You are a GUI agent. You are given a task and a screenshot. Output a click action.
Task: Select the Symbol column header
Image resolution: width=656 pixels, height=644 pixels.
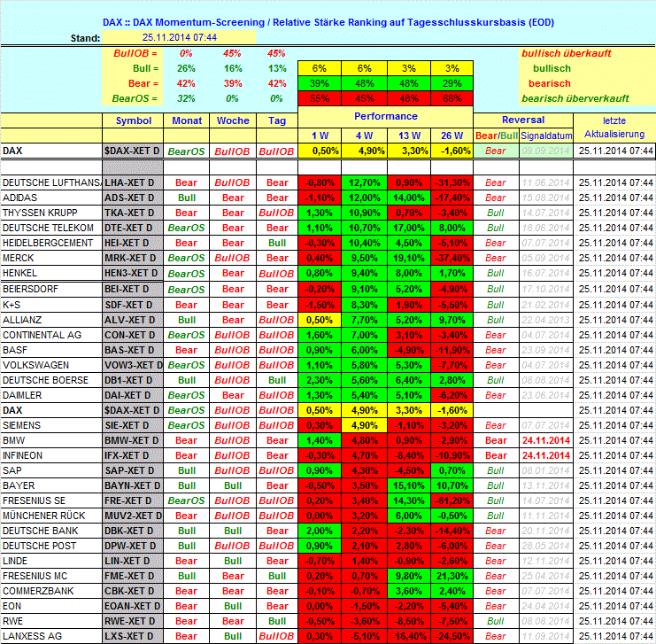pyautogui.click(x=133, y=120)
